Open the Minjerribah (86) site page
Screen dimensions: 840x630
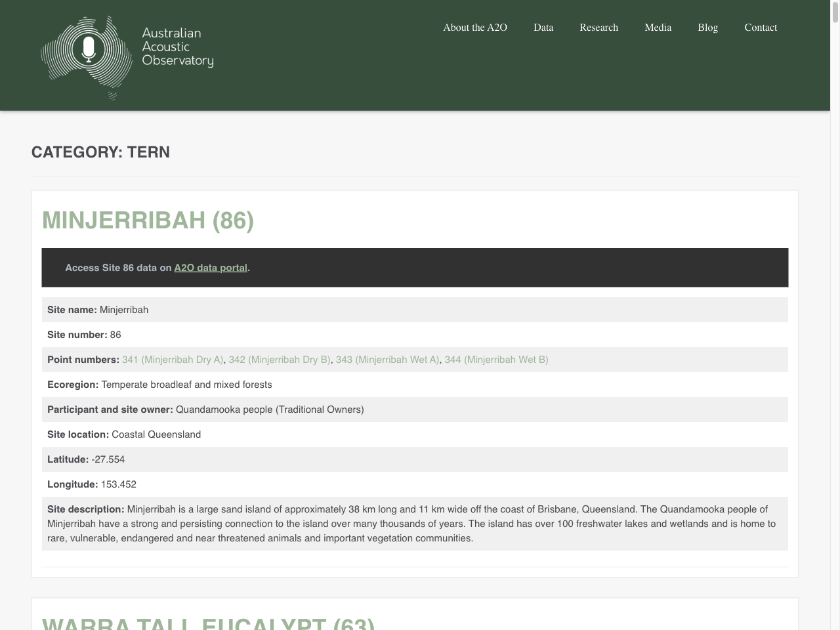148,220
